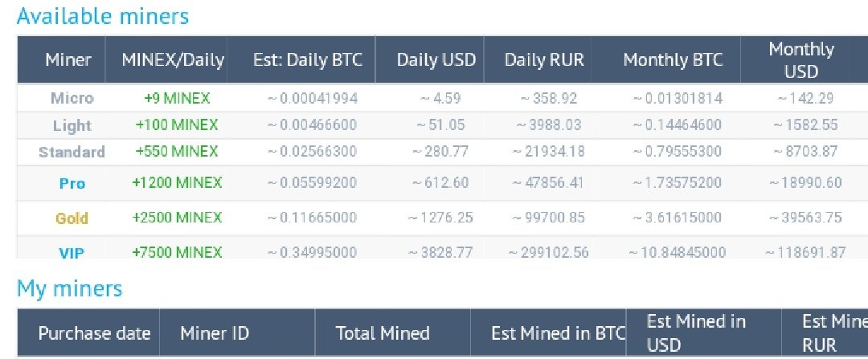Choose the Standard miner

(x=72, y=152)
